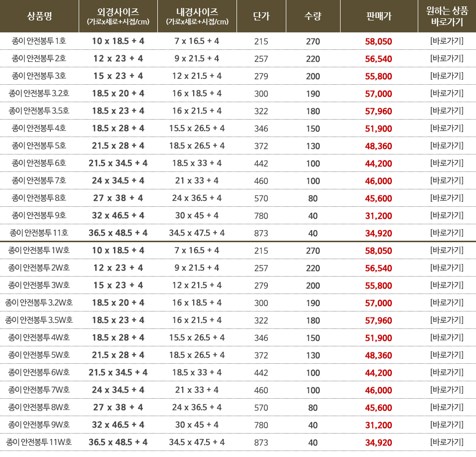Select 바로가기 for 종이 안전봉투 6호
The width and height of the screenshot is (476, 457).
point(447,163)
